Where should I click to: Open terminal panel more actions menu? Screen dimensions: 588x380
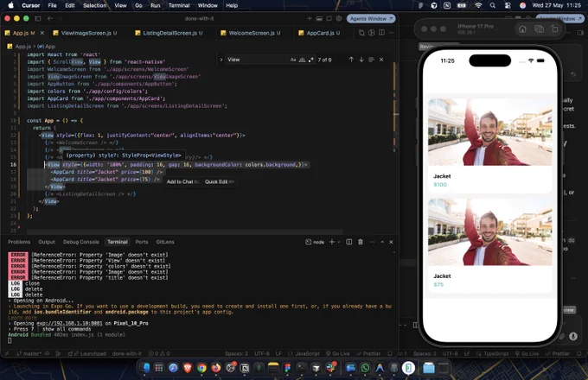coord(372,242)
